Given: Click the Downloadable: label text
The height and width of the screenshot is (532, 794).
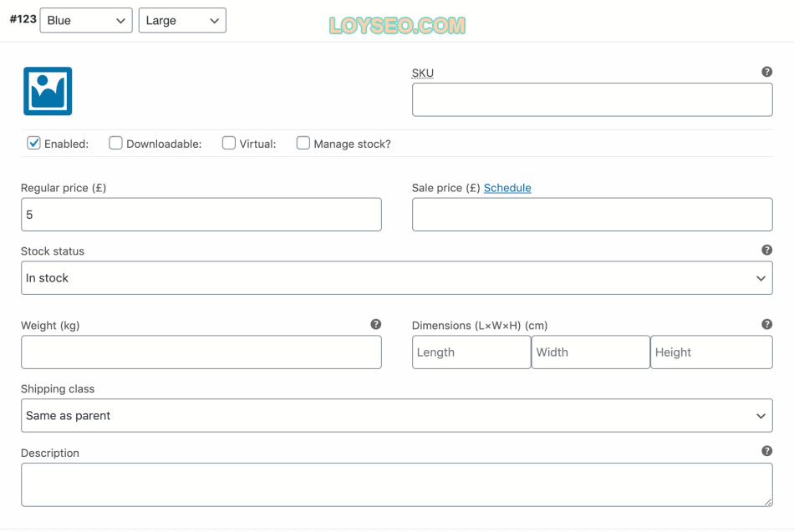Looking at the screenshot, I should click(164, 144).
